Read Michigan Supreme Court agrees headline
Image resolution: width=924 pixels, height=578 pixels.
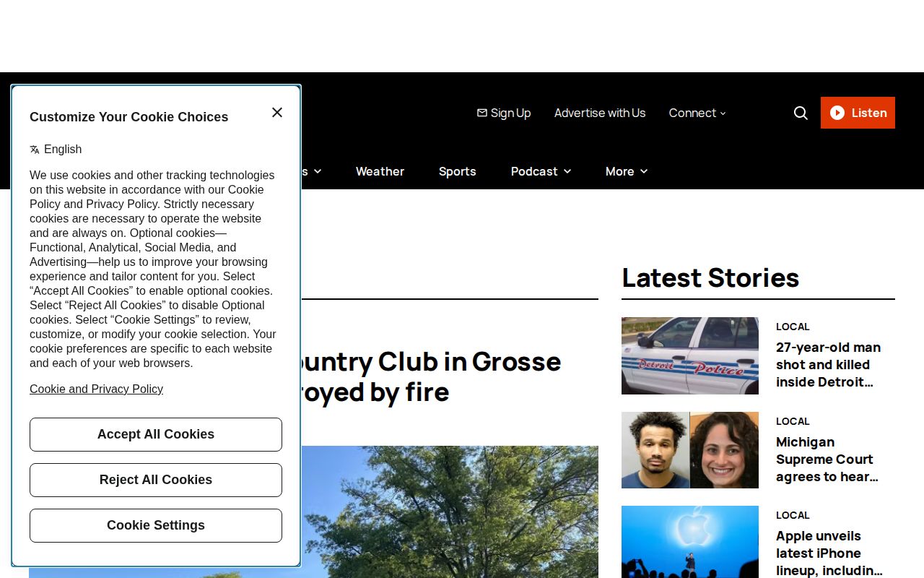827,460
